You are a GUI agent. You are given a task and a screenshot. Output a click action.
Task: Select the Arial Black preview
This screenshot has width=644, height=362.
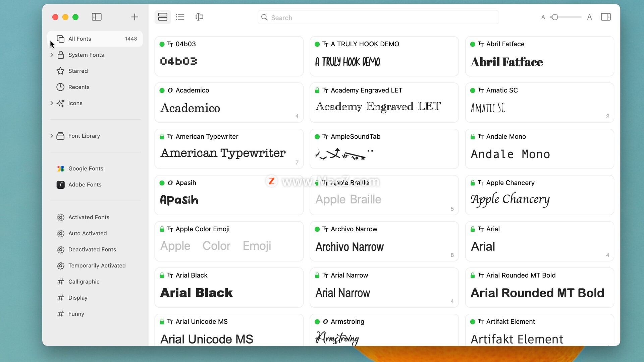196,293
